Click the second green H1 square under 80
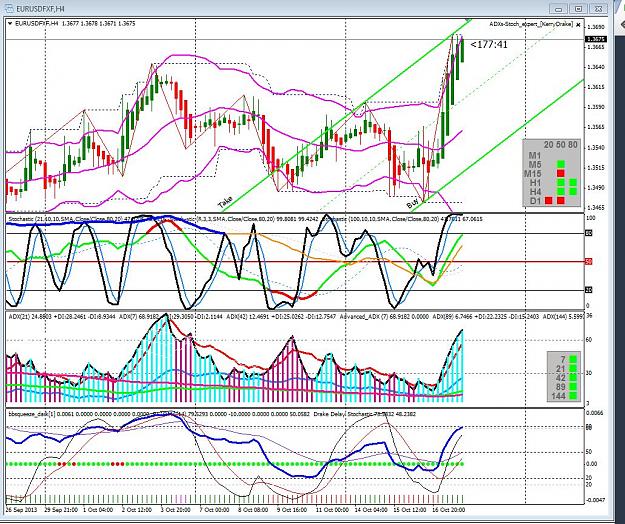 click(573, 183)
